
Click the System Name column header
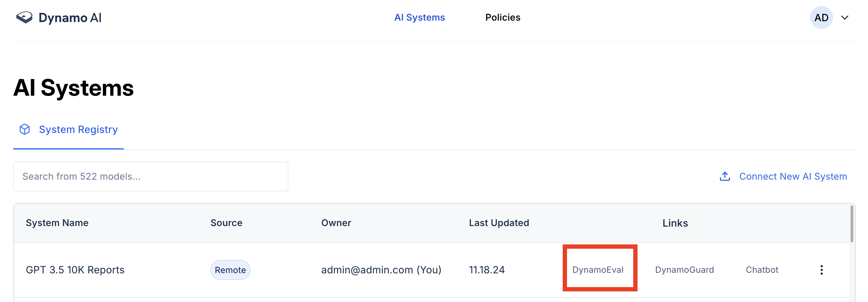click(x=57, y=223)
